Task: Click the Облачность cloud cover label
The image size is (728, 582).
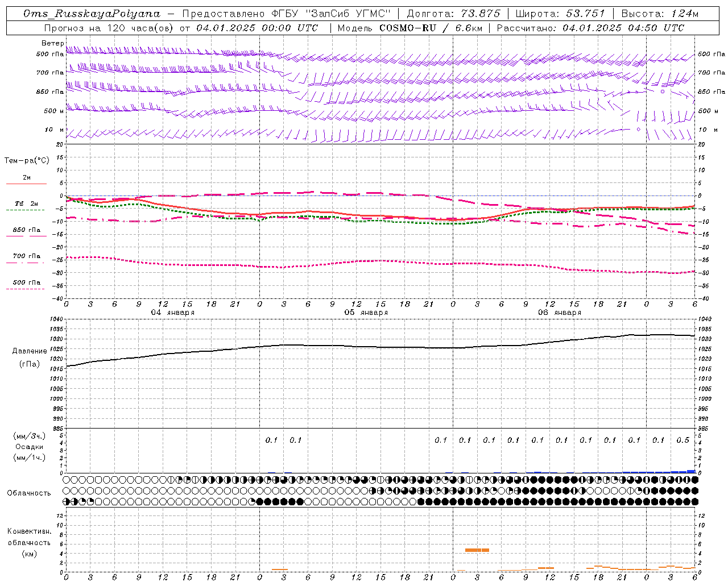Action: pos(29,493)
